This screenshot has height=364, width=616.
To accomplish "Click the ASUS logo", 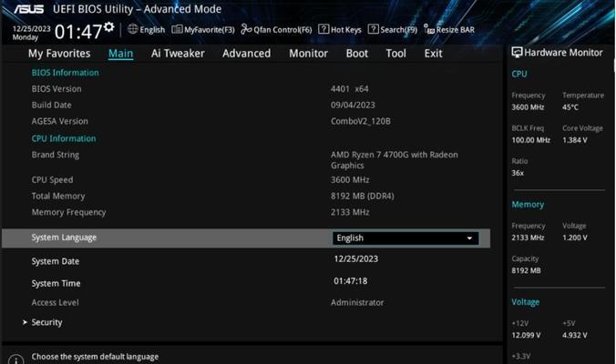I will point(28,8).
